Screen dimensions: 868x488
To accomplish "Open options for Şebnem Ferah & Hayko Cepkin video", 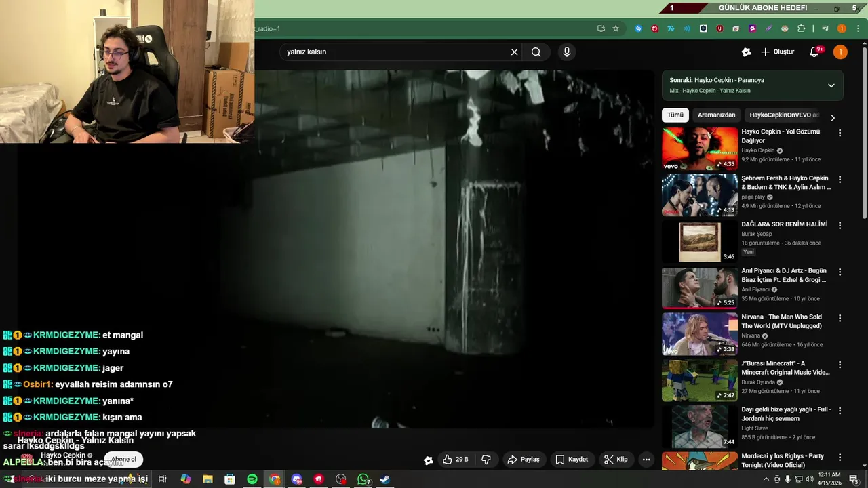I will click(x=840, y=180).
